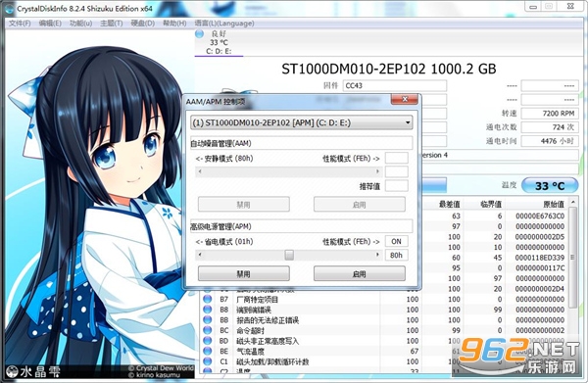Click the 724 次 power-on count value

[550, 127]
